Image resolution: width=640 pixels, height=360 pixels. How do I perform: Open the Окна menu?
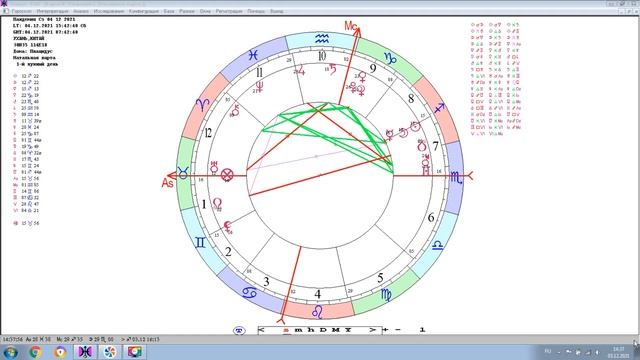(205, 11)
